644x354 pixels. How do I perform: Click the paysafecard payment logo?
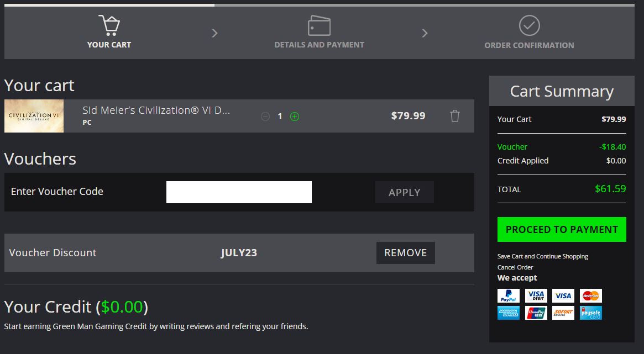pos(590,313)
